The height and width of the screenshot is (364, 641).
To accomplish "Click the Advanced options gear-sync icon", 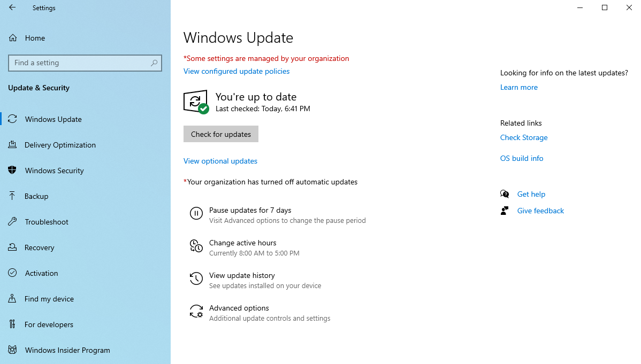I will (x=196, y=311).
